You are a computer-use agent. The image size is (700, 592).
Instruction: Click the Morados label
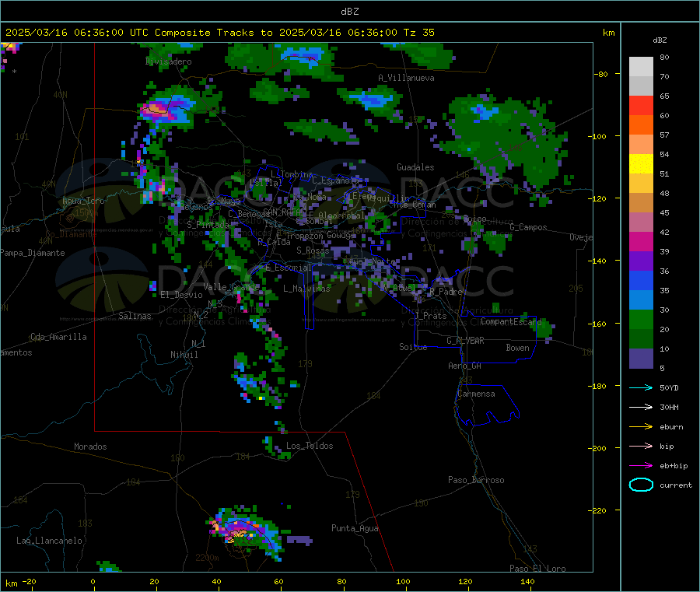[x=90, y=447]
